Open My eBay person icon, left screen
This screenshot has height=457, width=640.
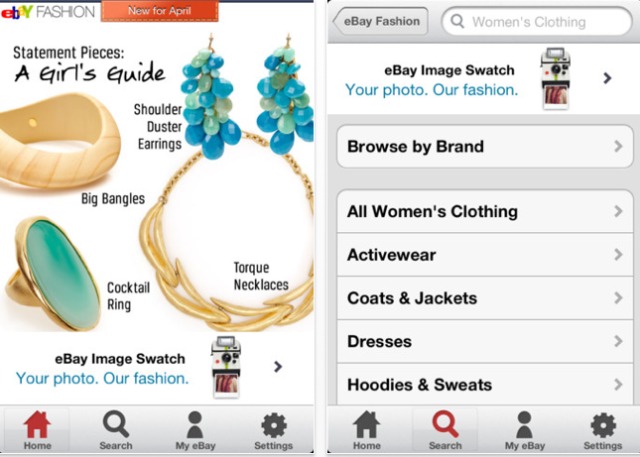click(x=195, y=424)
